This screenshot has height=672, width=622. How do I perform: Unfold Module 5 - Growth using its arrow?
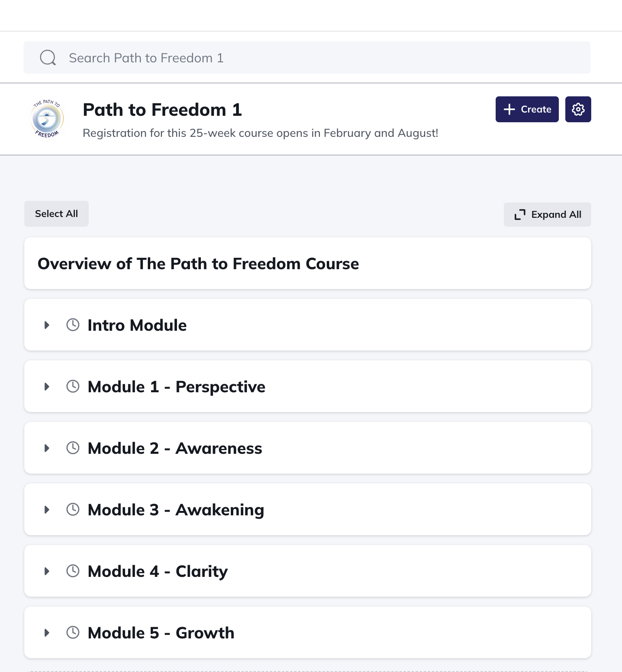click(x=47, y=633)
